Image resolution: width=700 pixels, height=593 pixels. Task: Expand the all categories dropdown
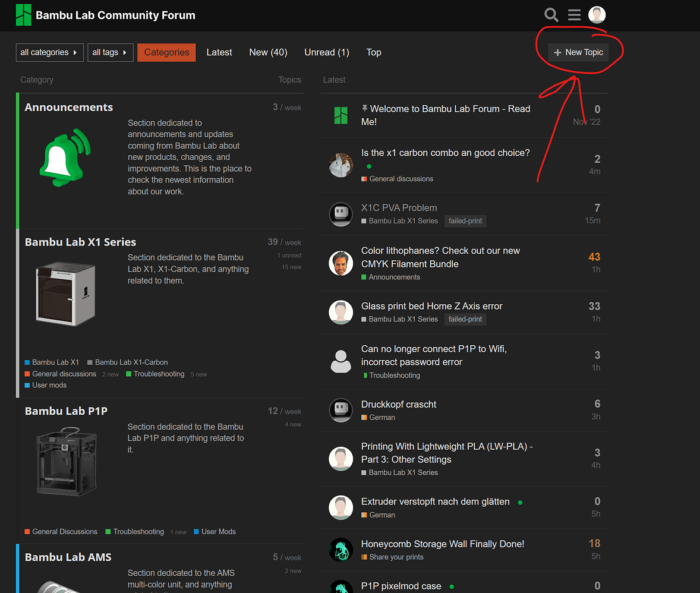point(49,52)
